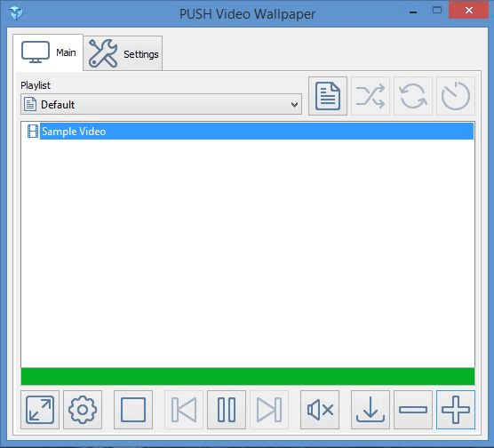This screenshot has width=494, height=448.
Task: Stop the video wallpaper playback
Action: [x=133, y=410]
